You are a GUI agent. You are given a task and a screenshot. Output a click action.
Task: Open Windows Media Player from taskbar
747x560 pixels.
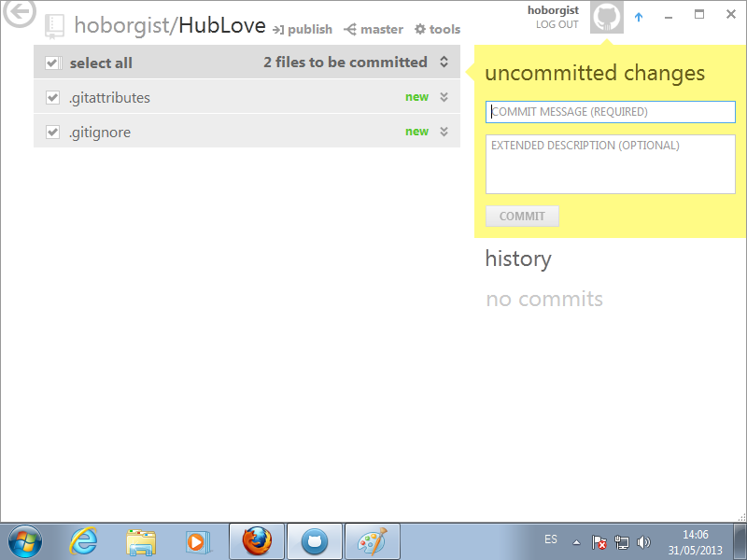coord(198,542)
